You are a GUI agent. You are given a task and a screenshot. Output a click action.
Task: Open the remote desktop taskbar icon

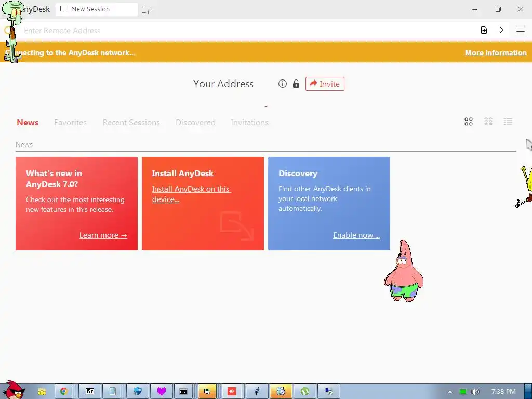click(x=329, y=392)
